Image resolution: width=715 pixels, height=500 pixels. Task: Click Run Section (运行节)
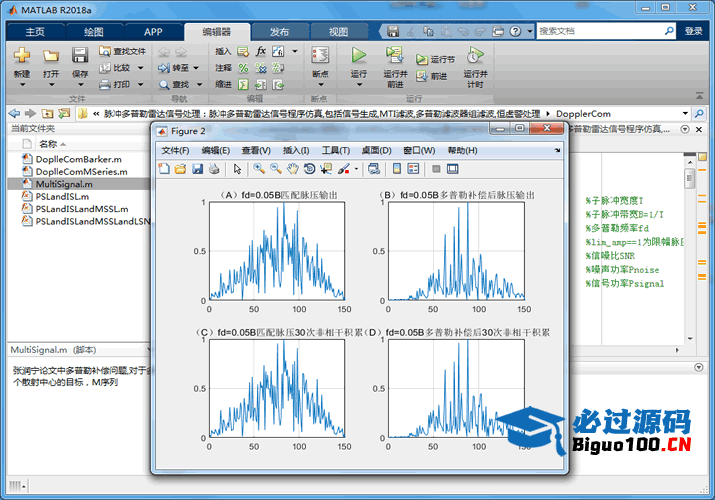[x=435, y=59]
